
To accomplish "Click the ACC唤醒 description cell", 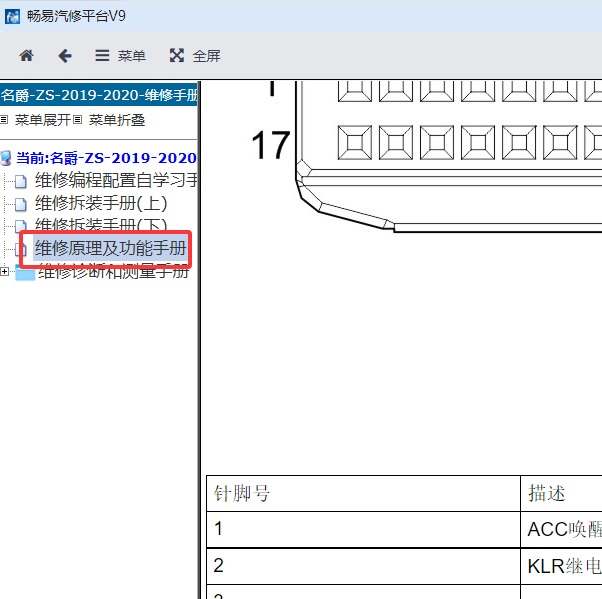I will [561, 529].
